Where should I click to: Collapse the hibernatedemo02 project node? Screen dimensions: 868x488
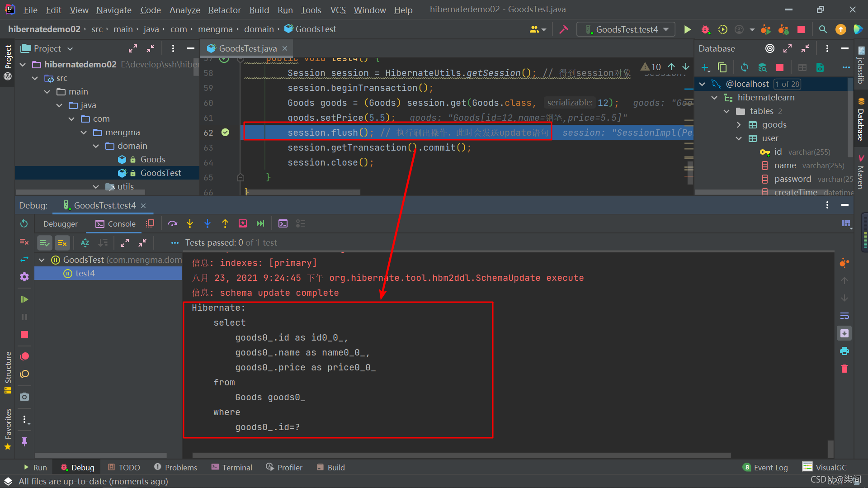(23, 65)
